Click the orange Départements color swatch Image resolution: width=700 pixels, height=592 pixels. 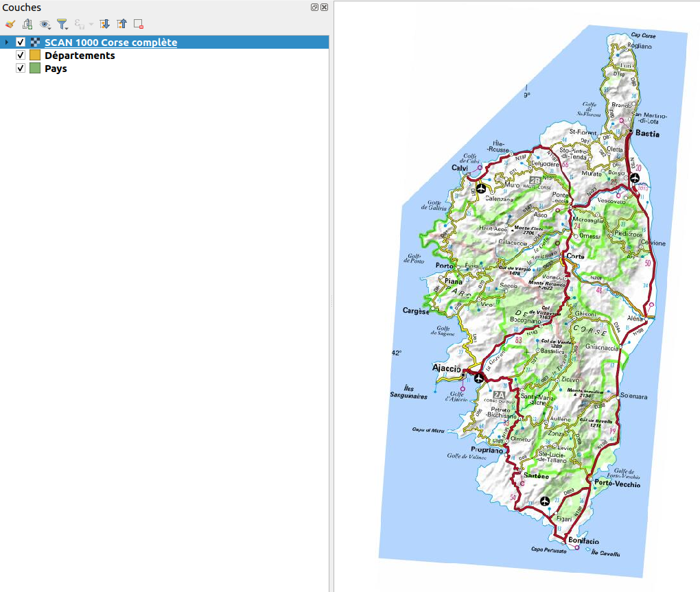[x=35, y=56]
